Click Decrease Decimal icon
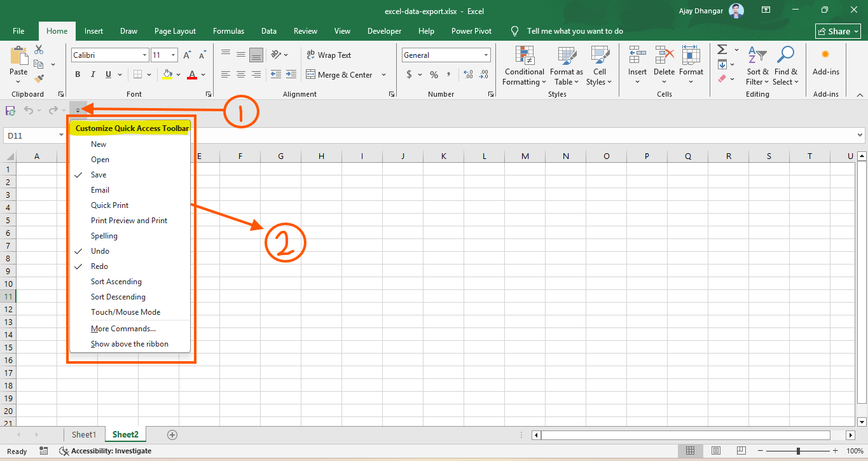Viewport: 868px width, 461px height. 485,74
